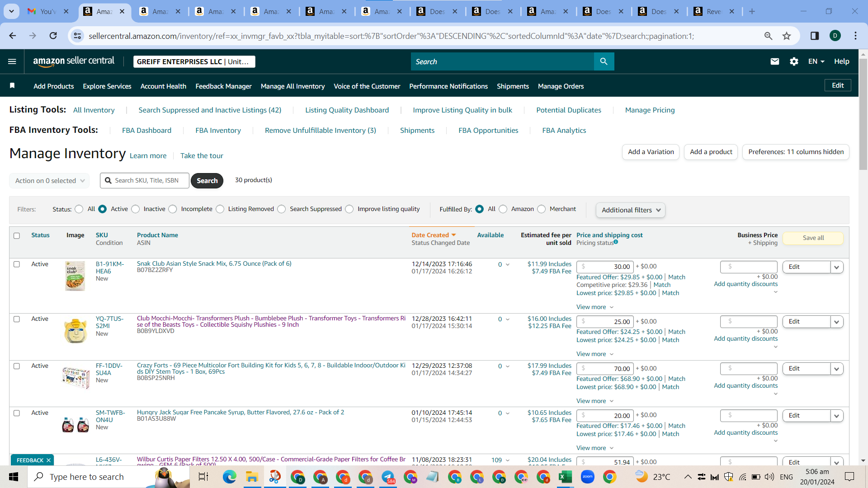The image size is (868, 488).
Task: Click the Pricing status info icon
Action: pyautogui.click(x=616, y=242)
